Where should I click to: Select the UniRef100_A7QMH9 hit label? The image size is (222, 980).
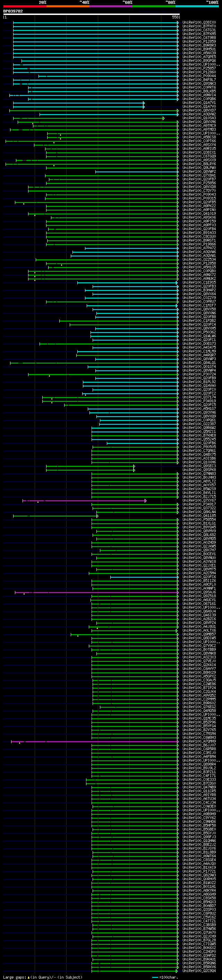(x=199, y=742)
